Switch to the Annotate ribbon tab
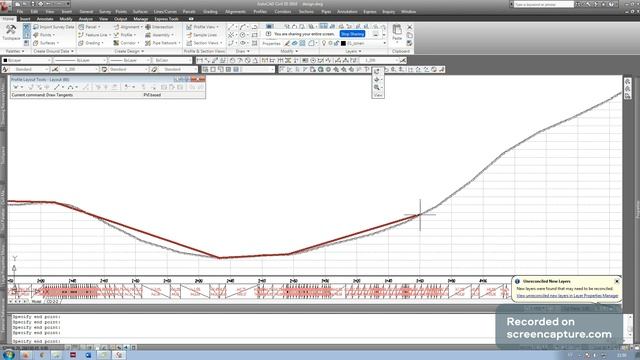This screenshot has height=360, width=640. (45, 19)
